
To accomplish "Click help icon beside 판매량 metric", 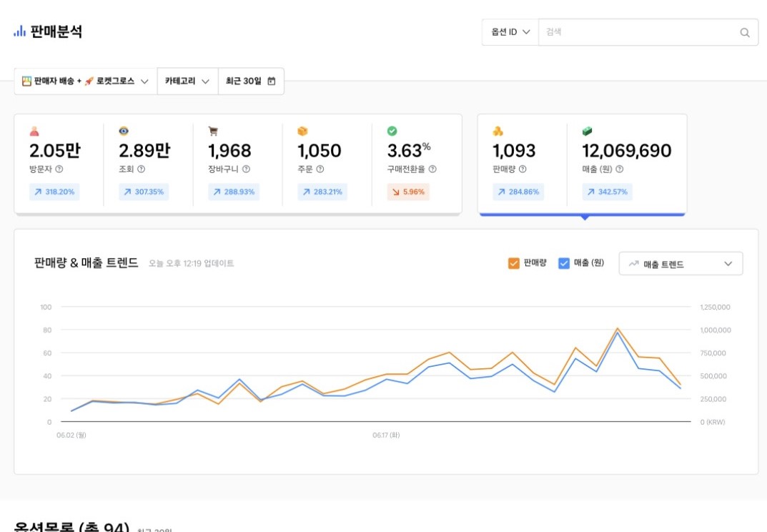I will 523,169.
